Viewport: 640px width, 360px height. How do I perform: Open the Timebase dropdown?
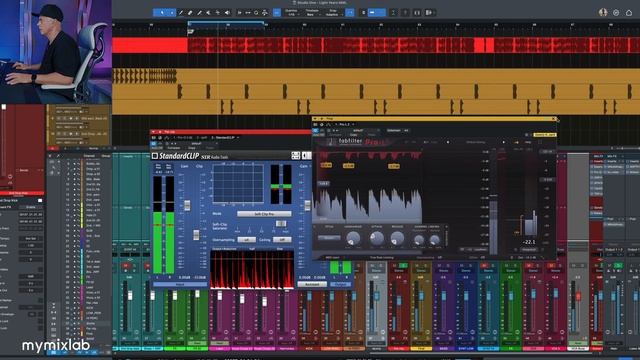pyautogui.click(x=312, y=13)
